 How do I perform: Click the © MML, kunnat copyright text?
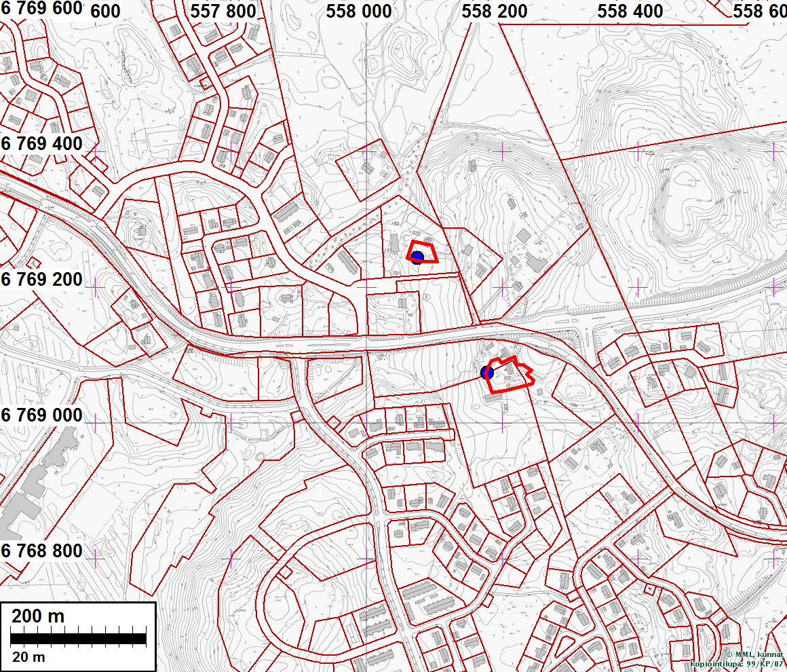(x=754, y=654)
